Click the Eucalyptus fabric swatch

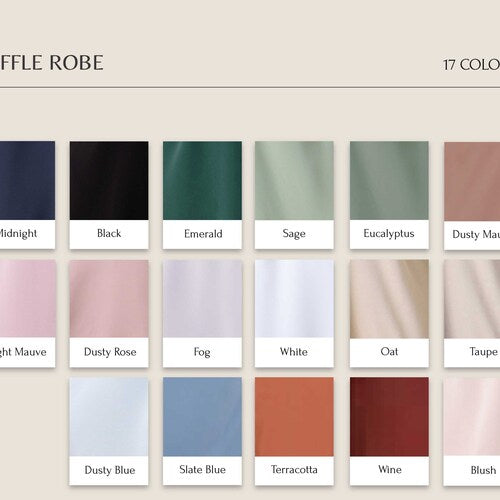pyautogui.click(x=389, y=195)
